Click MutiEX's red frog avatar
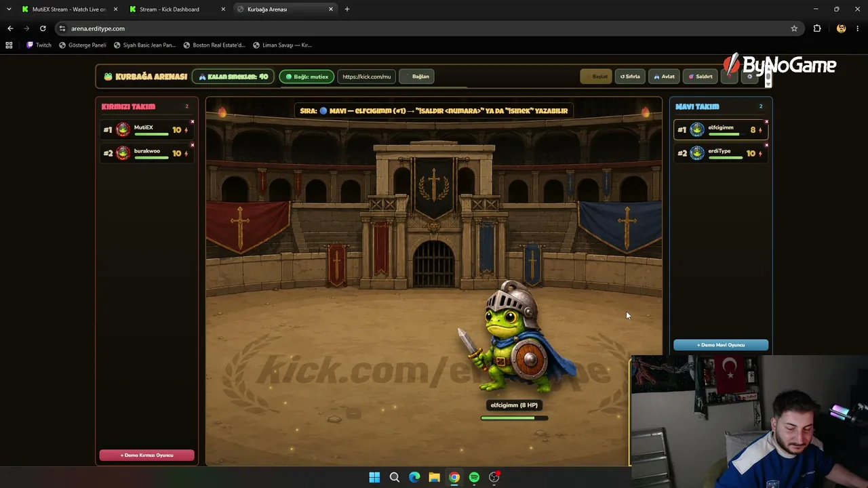The image size is (868, 488). [x=123, y=129]
